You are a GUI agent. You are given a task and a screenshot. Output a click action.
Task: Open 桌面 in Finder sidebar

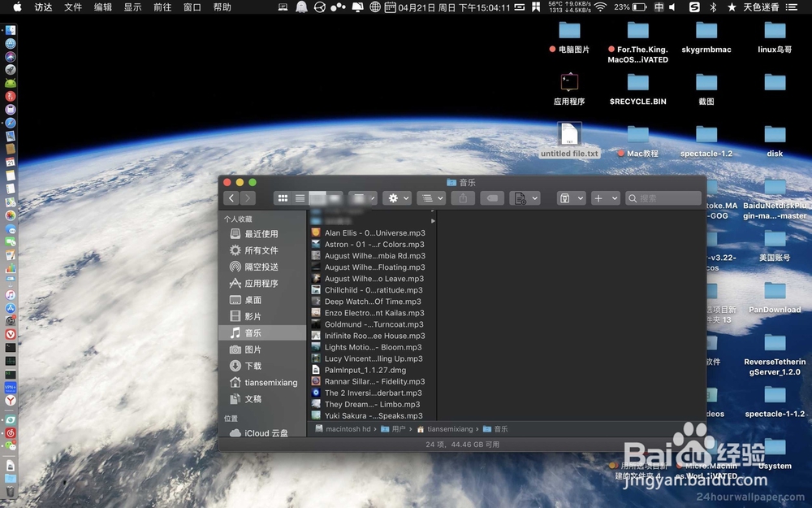click(262, 300)
